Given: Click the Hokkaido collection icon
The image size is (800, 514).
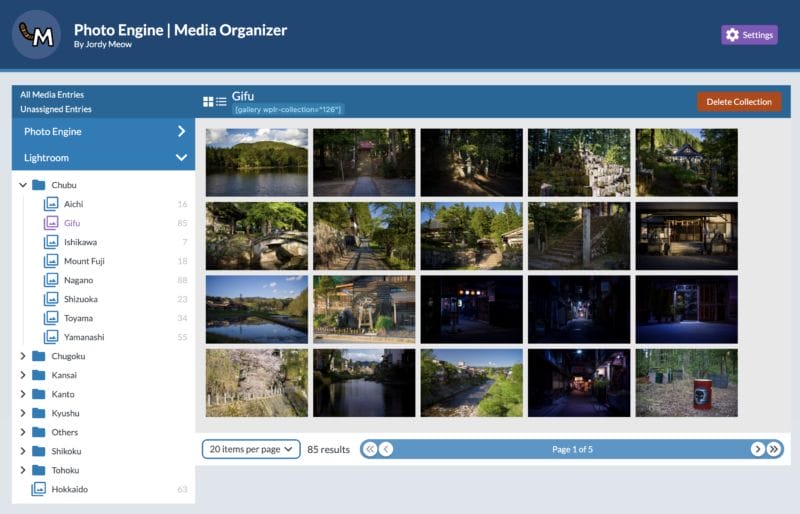Looking at the screenshot, I should click(38, 489).
